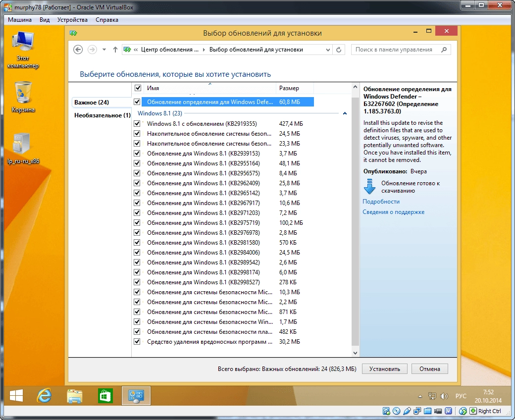Open the Сведения о поддержке link
The height and width of the screenshot is (420, 515).
point(394,212)
